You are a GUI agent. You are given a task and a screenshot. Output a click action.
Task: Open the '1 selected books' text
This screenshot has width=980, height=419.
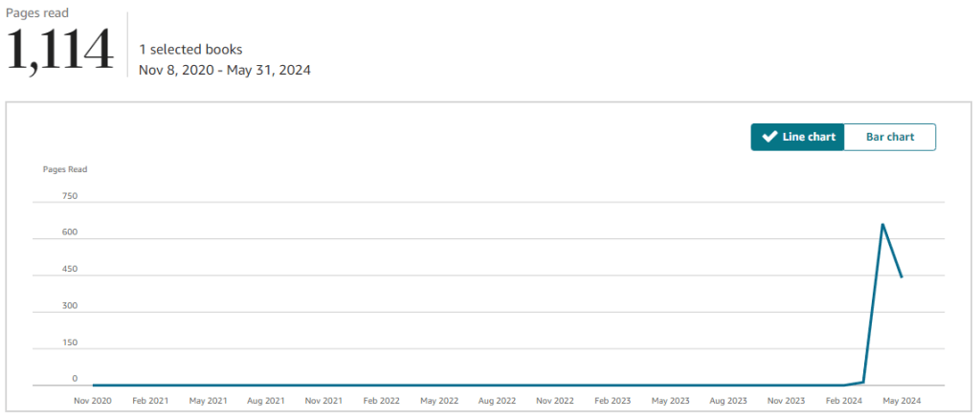[x=190, y=49]
